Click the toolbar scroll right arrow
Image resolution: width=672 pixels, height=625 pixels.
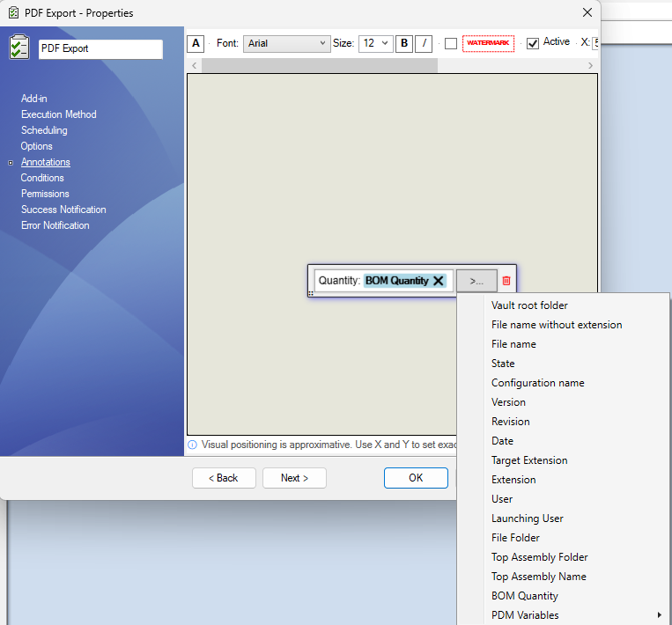pos(590,65)
